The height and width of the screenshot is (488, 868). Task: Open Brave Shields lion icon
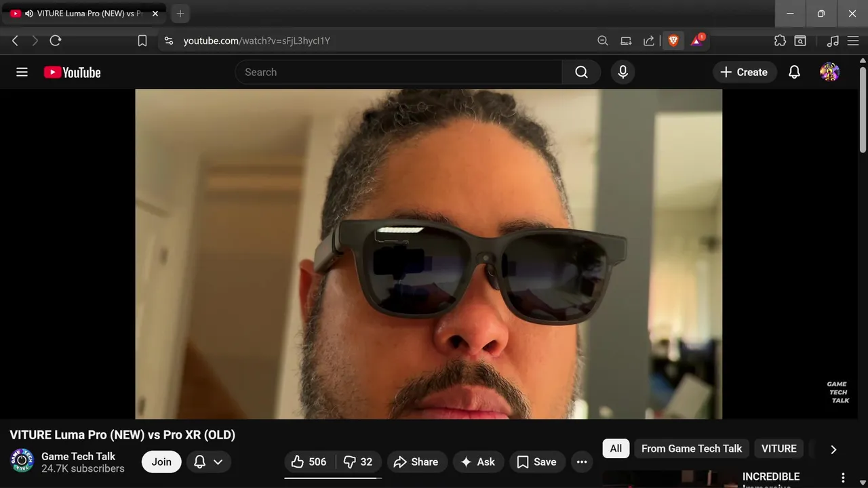click(x=673, y=41)
